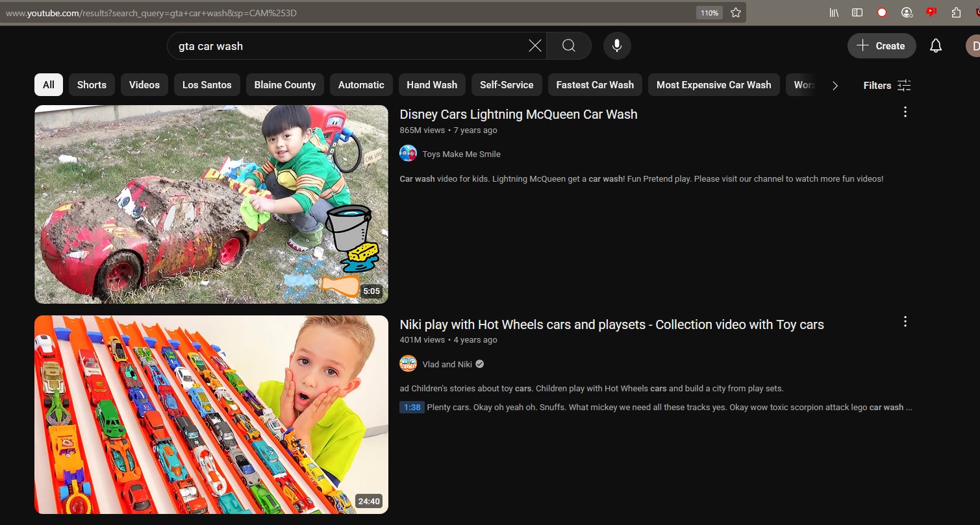Toggle the browser sidebar icon
The image size is (980, 525).
857,12
